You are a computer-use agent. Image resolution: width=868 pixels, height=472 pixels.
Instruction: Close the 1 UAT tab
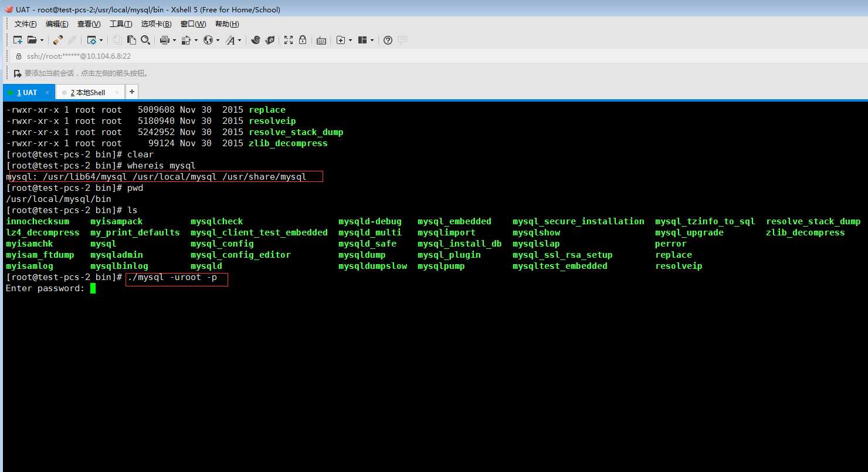click(x=48, y=92)
